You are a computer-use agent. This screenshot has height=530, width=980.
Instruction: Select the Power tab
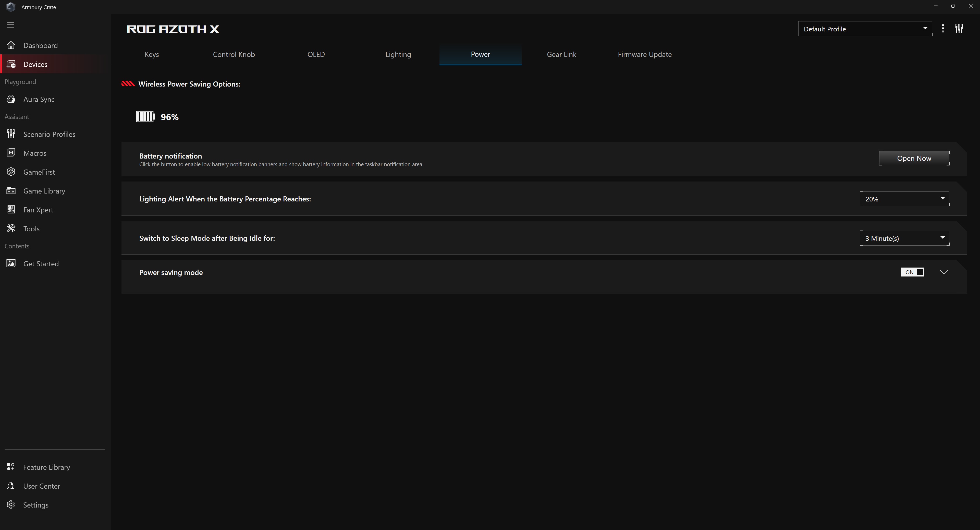(x=481, y=54)
